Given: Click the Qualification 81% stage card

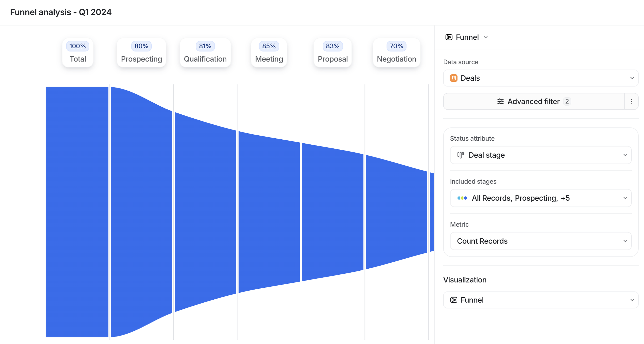Looking at the screenshot, I should pyautogui.click(x=205, y=53).
